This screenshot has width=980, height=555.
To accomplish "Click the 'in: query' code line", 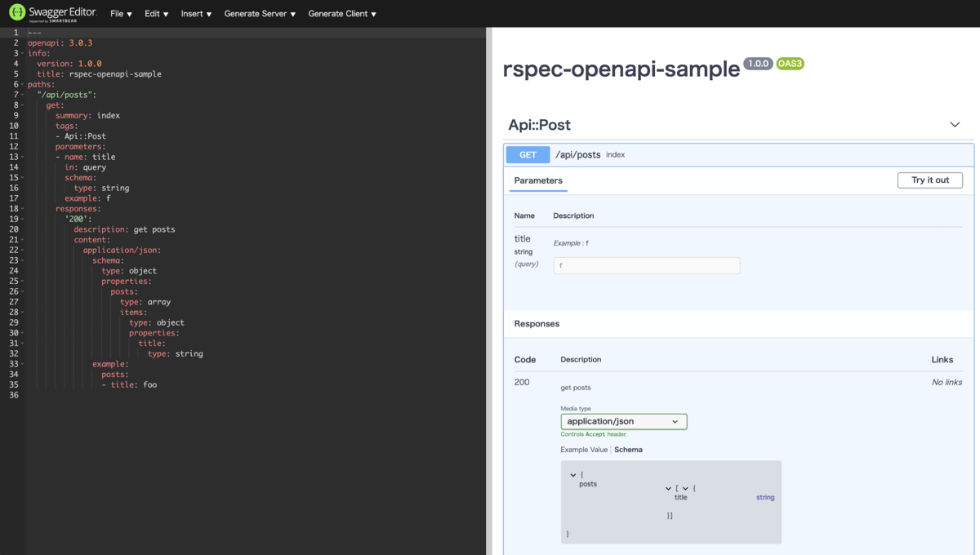I will (x=86, y=167).
